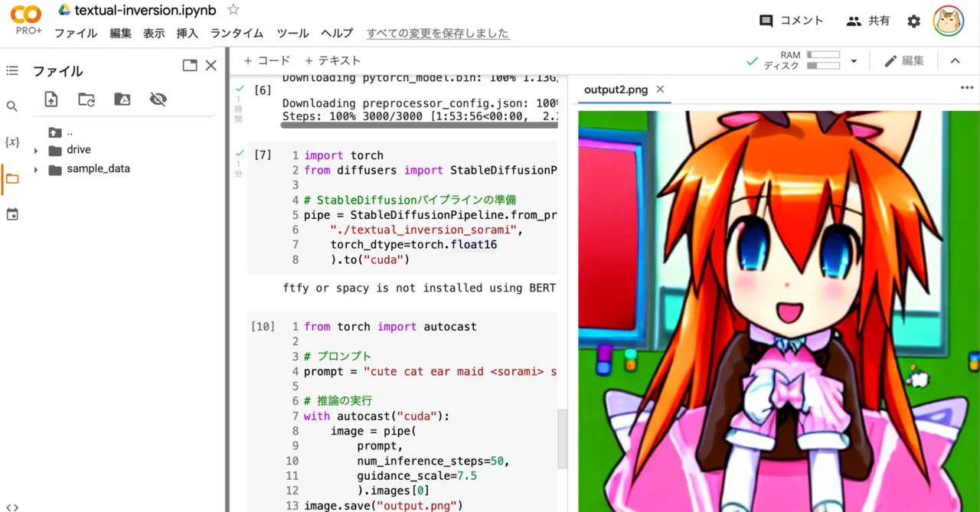This screenshot has width=980, height=512.
Task: Open the ランタイム menu
Action: coord(237,33)
